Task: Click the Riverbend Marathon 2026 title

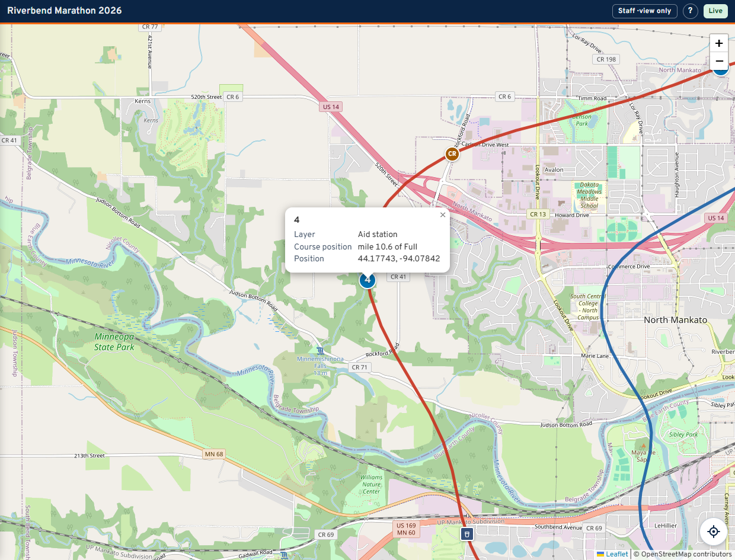Action: coord(65,11)
